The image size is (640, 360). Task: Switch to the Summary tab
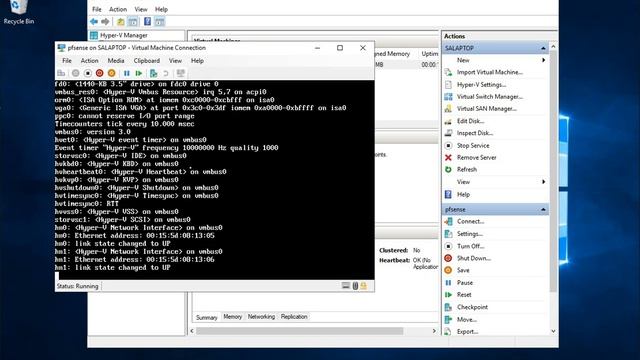(207, 317)
